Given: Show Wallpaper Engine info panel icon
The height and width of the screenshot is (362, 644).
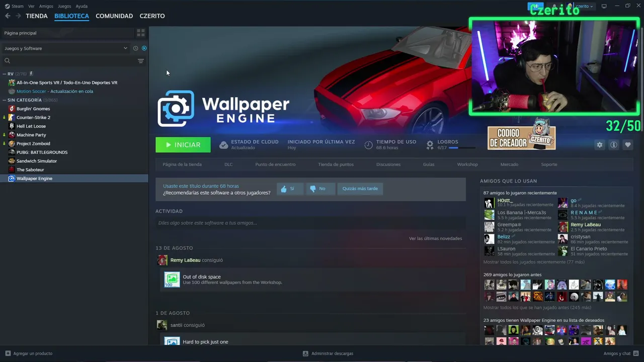Looking at the screenshot, I should point(614,145).
